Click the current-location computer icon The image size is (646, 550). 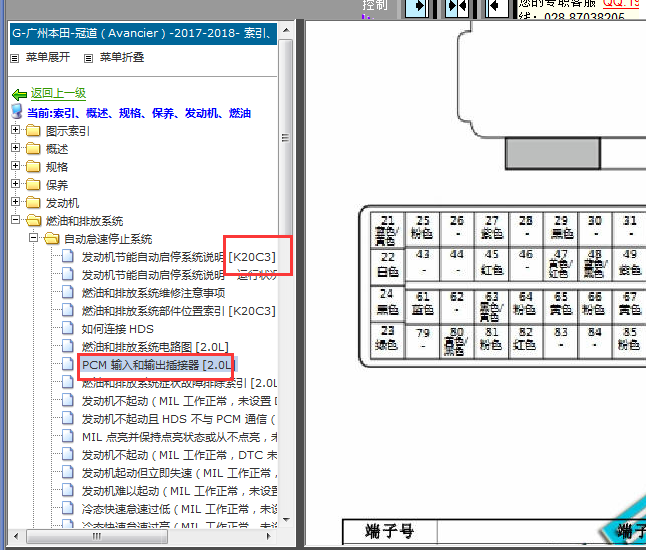(17, 112)
